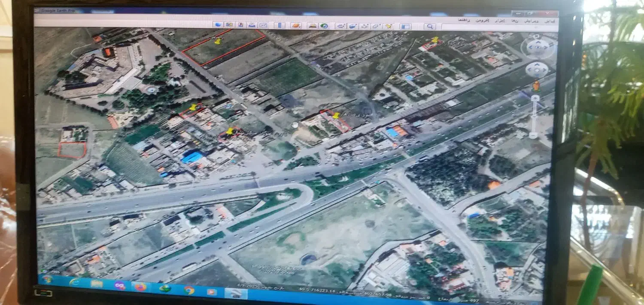Select the Add Path tool
Image resolution: width=644 pixels, height=305 pixels.
(x=365, y=26)
